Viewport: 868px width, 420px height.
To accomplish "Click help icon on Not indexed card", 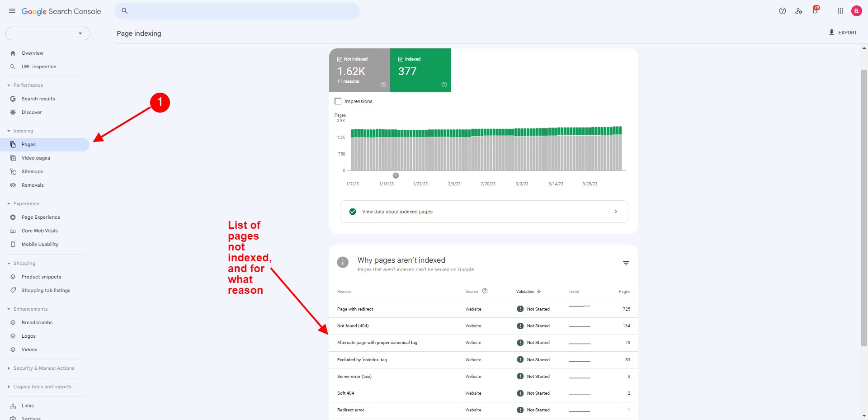I will (x=383, y=85).
